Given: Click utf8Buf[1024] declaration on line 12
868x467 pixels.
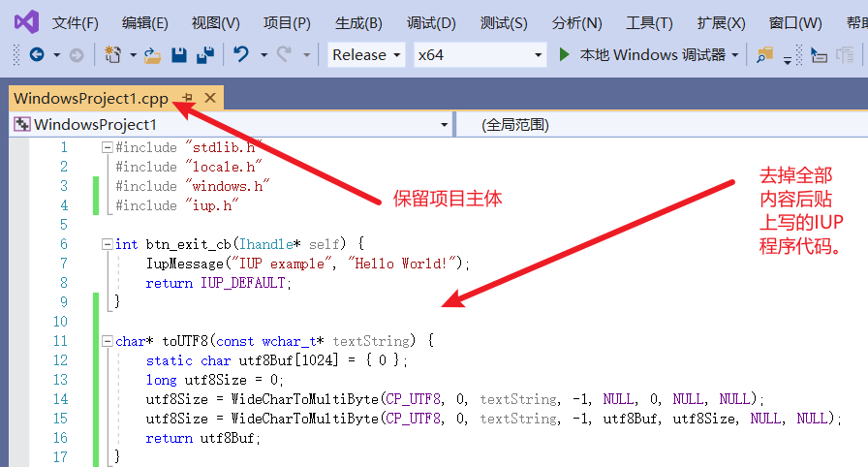Looking at the screenshot, I should (289, 360).
